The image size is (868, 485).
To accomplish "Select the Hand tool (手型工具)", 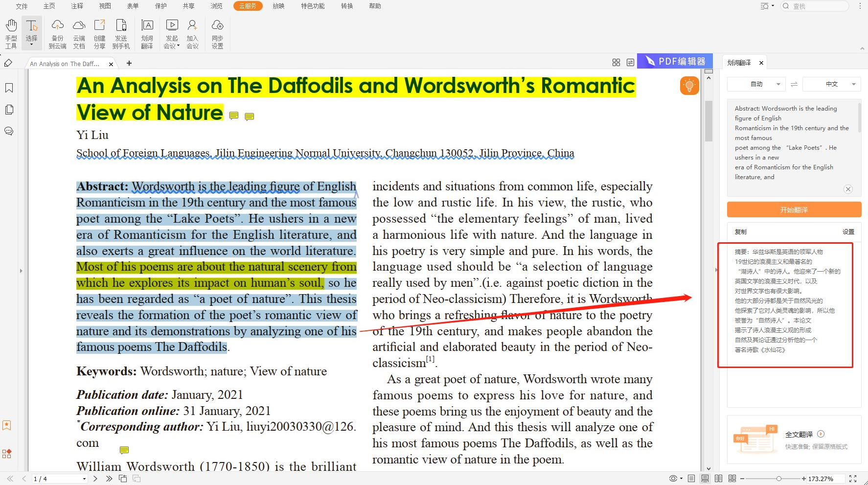I will click(x=11, y=33).
